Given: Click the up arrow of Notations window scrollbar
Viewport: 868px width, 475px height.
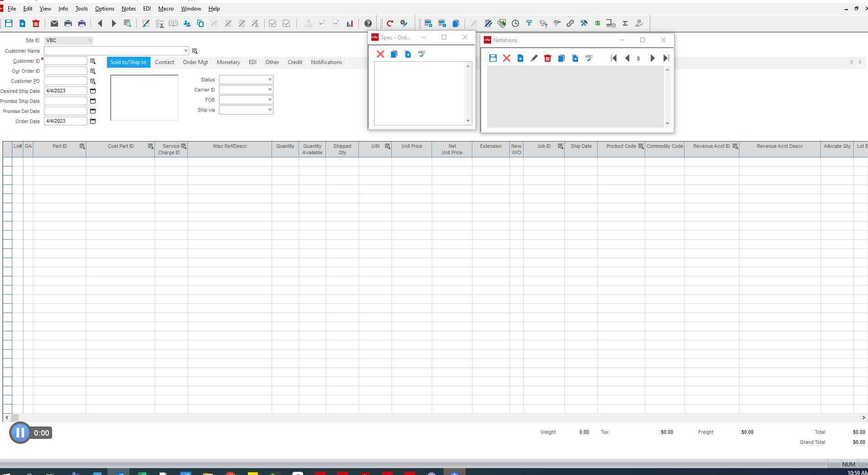Looking at the screenshot, I should point(667,70).
